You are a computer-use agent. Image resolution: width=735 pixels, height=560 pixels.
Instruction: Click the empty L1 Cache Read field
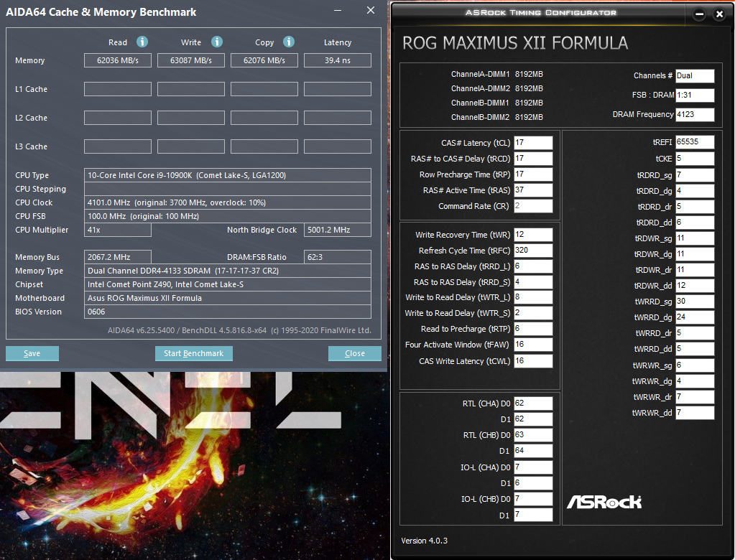pyautogui.click(x=118, y=89)
